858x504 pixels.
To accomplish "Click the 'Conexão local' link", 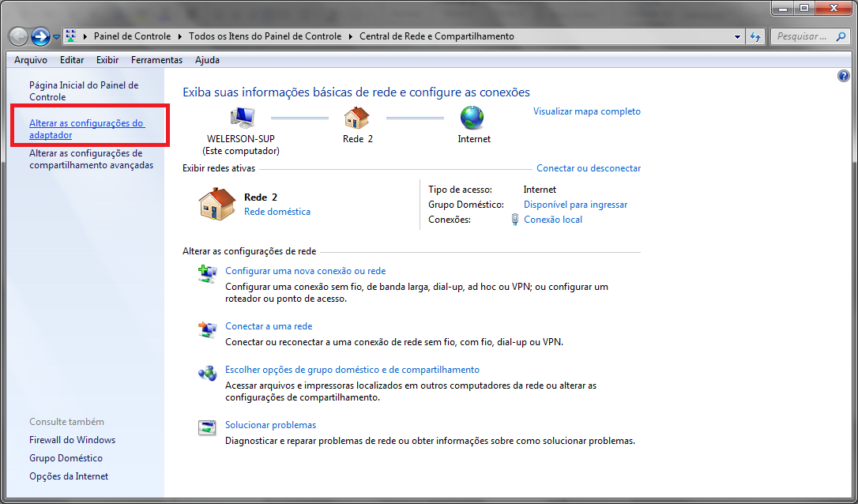I will pyautogui.click(x=553, y=220).
